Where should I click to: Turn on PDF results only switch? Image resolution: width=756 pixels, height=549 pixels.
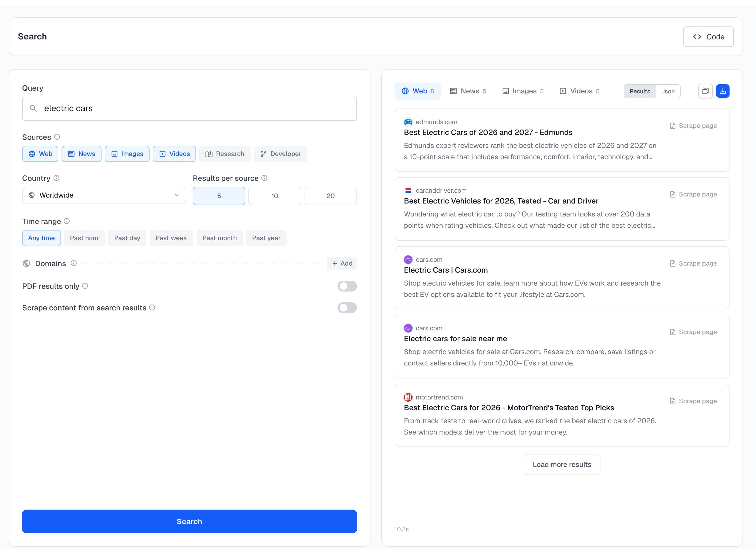(x=347, y=286)
